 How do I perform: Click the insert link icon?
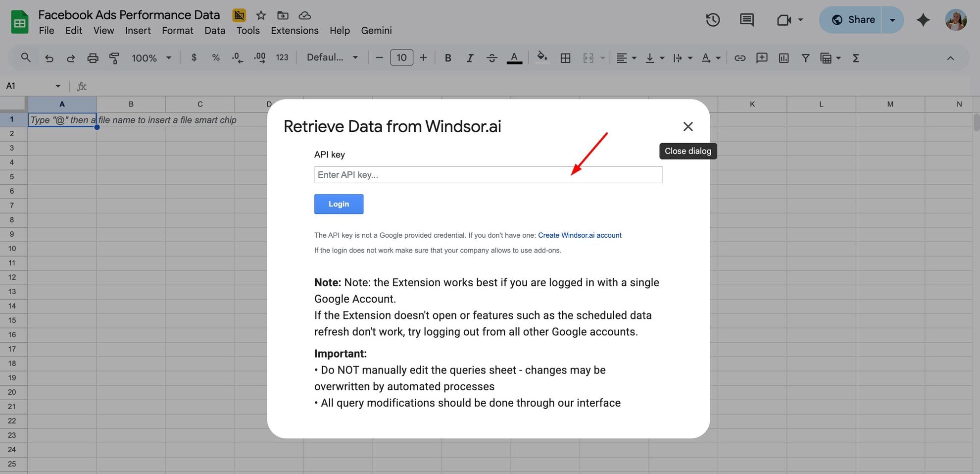(739, 58)
